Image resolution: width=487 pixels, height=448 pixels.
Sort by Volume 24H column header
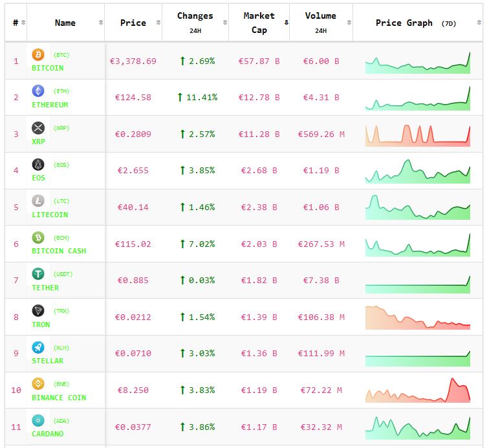[320, 23]
